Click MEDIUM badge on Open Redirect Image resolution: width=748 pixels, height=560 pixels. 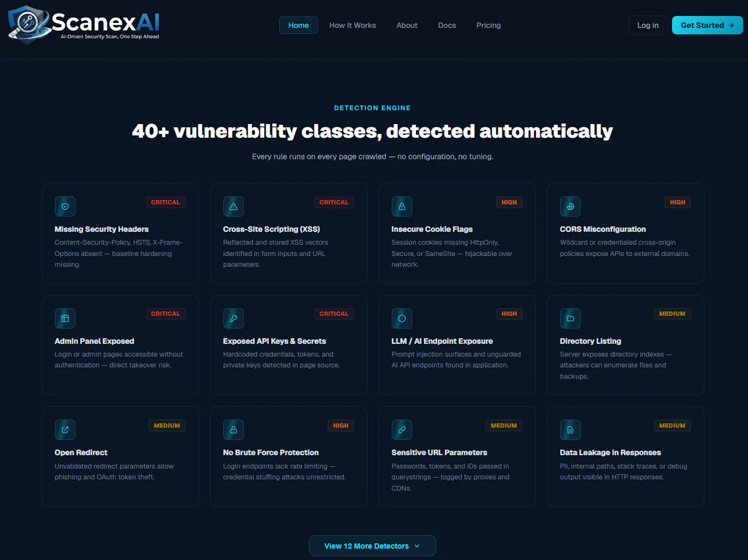pos(167,425)
